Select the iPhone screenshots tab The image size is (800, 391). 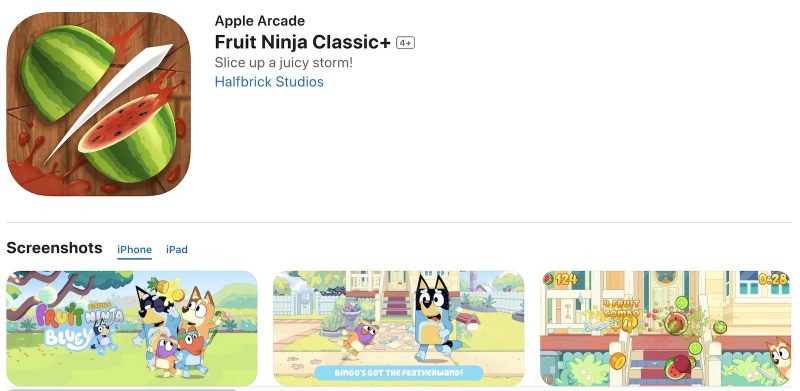[x=135, y=250]
